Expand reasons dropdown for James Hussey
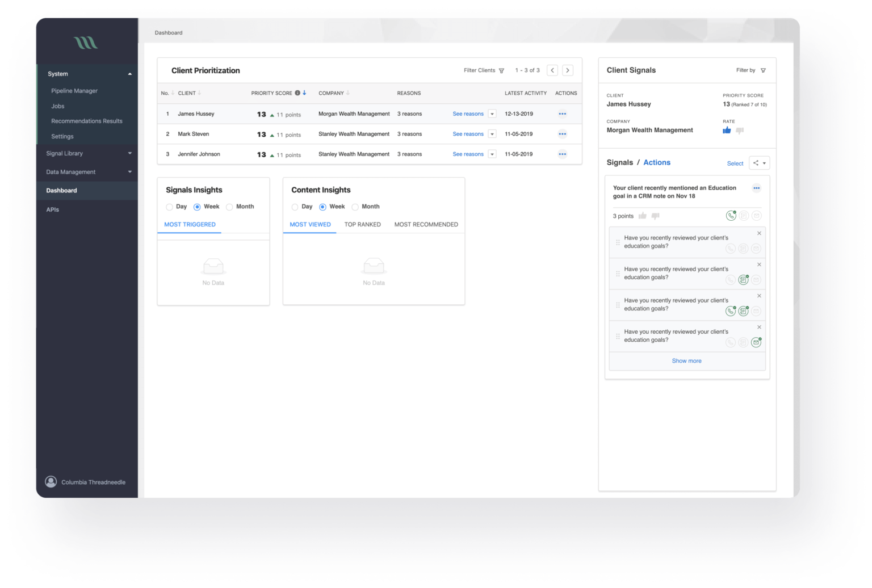872x588 pixels. (x=492, y=114)
